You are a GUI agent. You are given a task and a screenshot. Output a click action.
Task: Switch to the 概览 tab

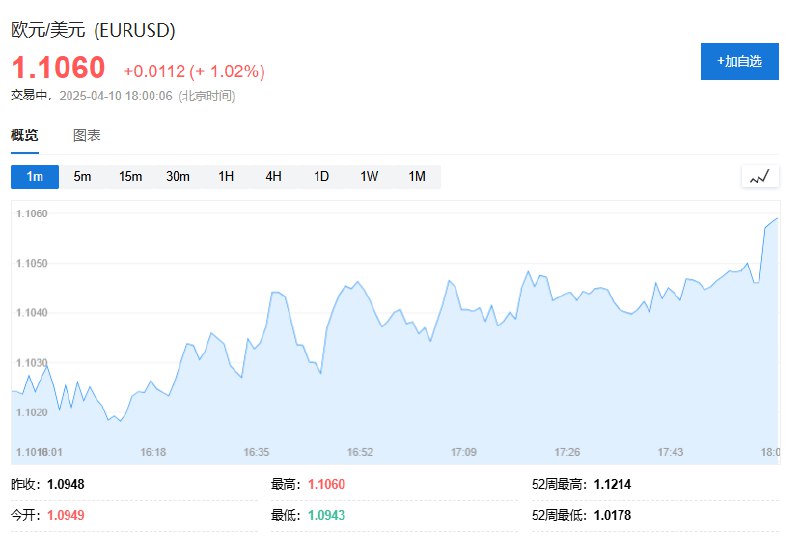click(x=24, y=135)
